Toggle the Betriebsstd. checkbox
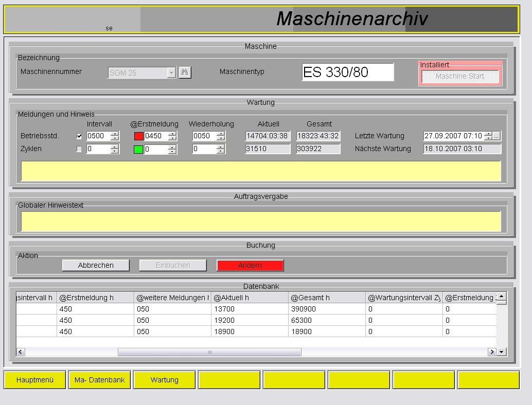Viewport: 532px width, 405px height. pyautogui.click(x=79, y=136)
